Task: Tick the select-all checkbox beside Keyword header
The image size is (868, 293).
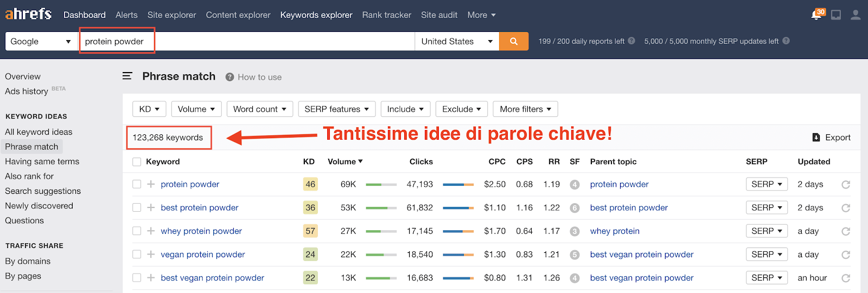Action: [137, 161]
